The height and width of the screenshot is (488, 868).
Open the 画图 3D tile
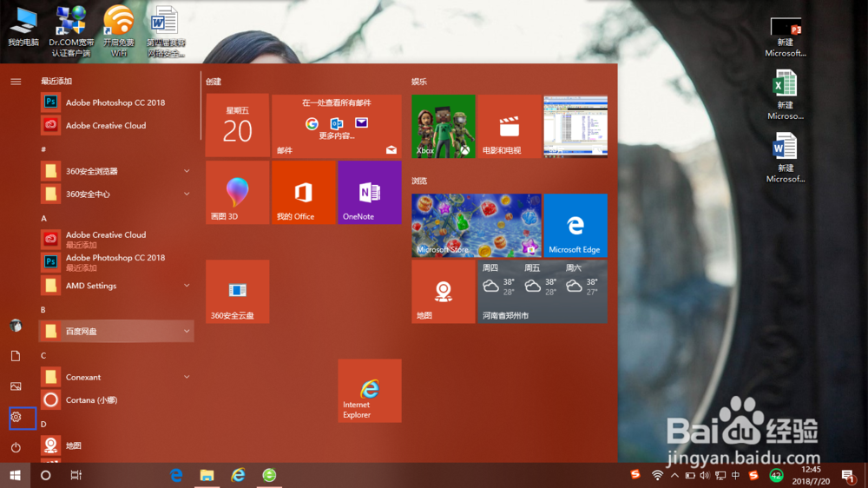pyautogui.click(x=238, y=192)
